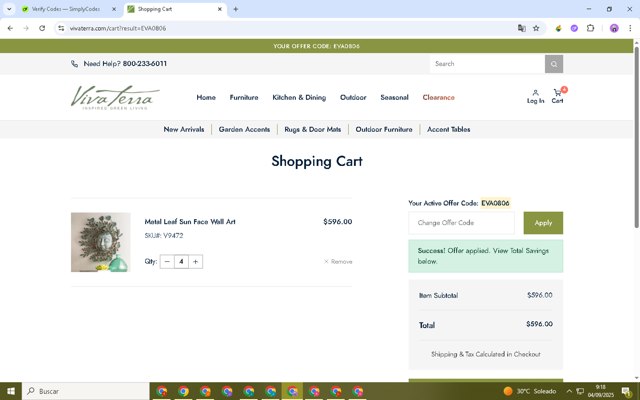Focus the site Search field
This screenshot has width=640, height=400.
pos(487,64)
